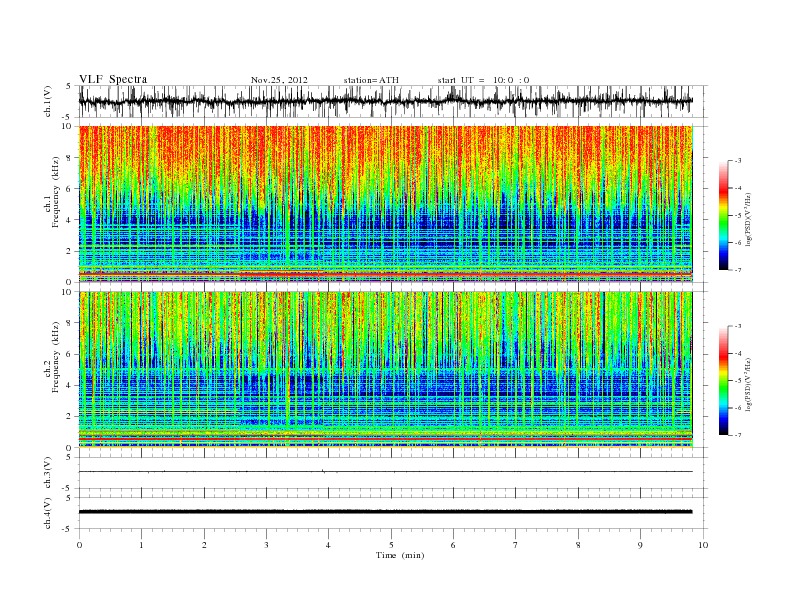Click the '10' tick on time axis
Image resolution: width=792 pixels, height=612 pixels.
pos(703,545)
